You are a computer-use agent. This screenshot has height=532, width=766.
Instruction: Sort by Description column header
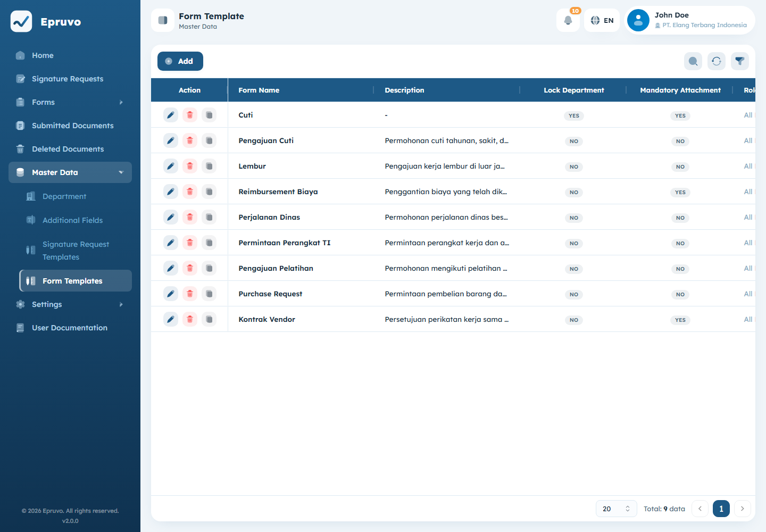pyautogui.click(x=447, y=90)
